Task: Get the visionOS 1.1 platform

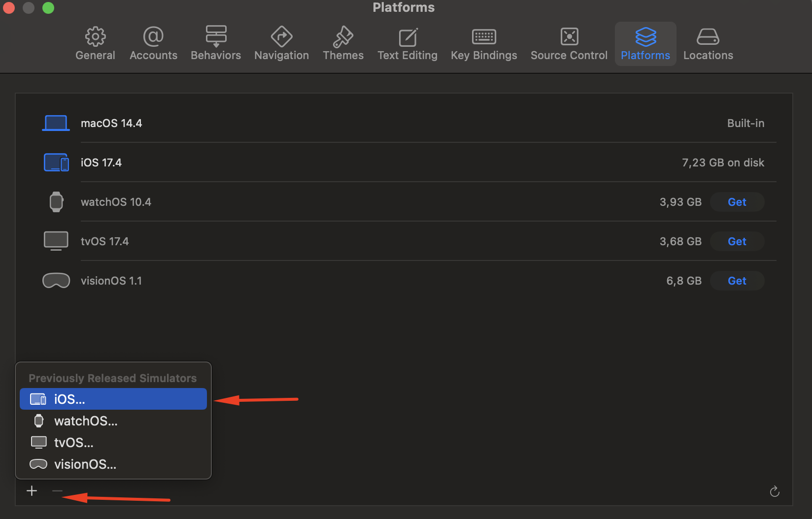Action: pos(737,281)
